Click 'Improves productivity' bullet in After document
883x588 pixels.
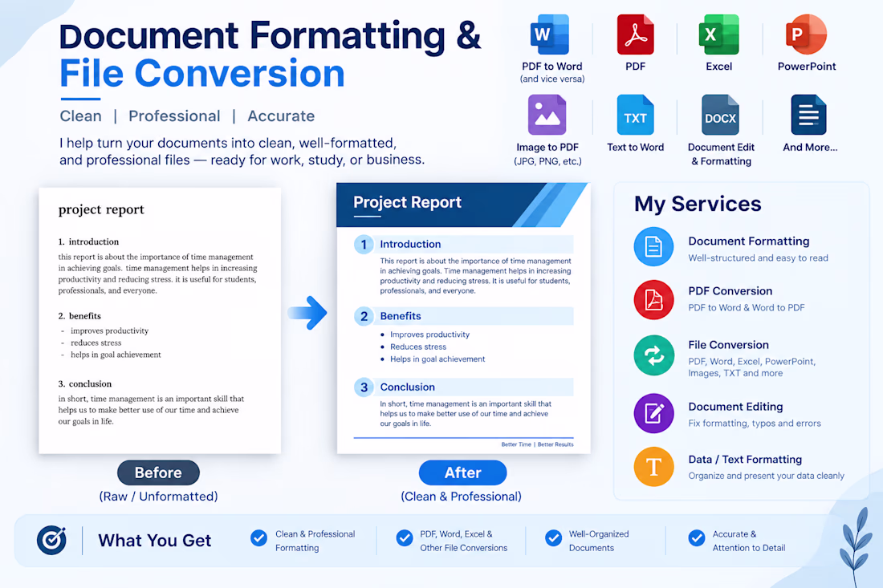pos(429,335)
